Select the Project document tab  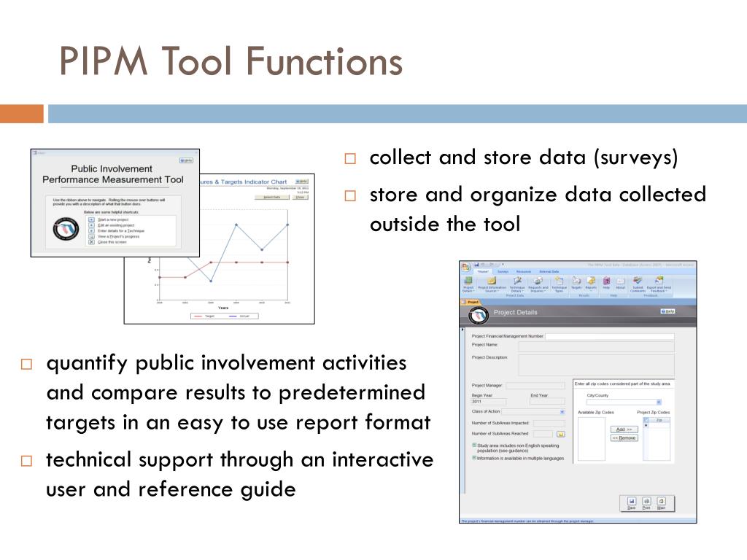(471, 302)
